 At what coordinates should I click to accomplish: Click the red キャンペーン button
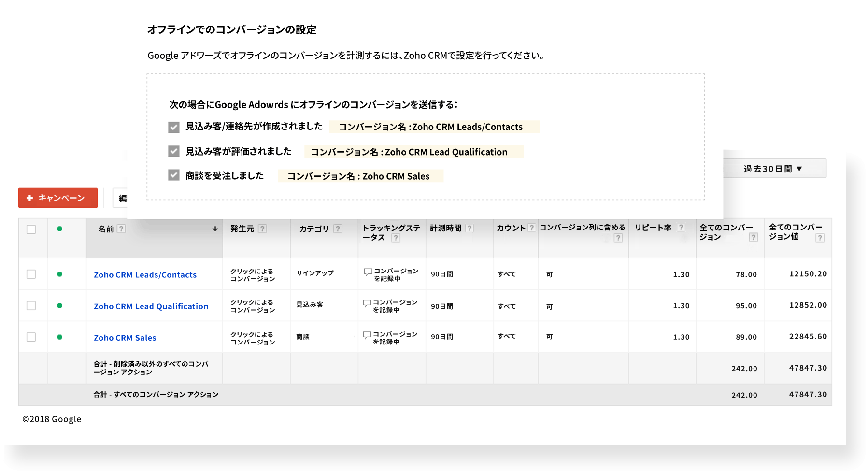point(58,198)
